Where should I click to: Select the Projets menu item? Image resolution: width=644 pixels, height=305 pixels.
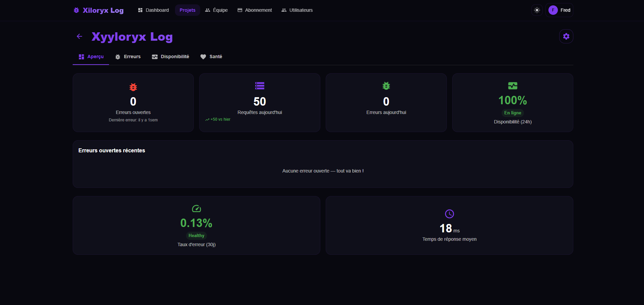pyautogui.click(x=187, y=10)
